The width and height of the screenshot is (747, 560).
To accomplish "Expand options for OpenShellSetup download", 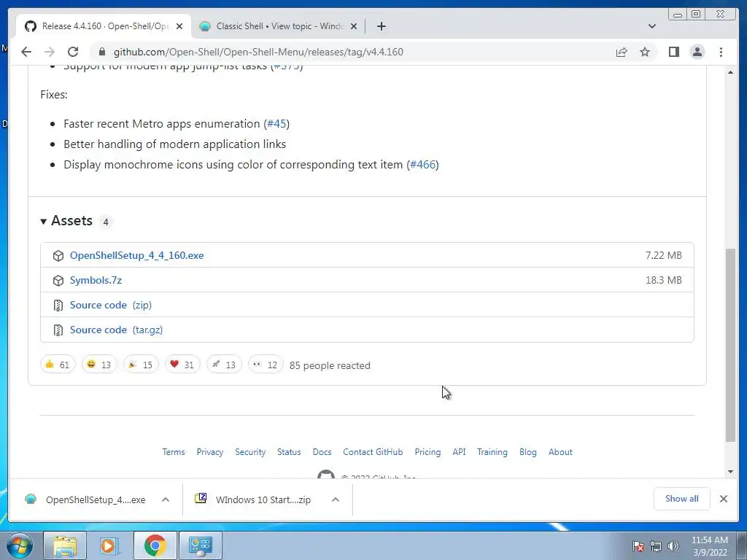I will coord(166,499).
